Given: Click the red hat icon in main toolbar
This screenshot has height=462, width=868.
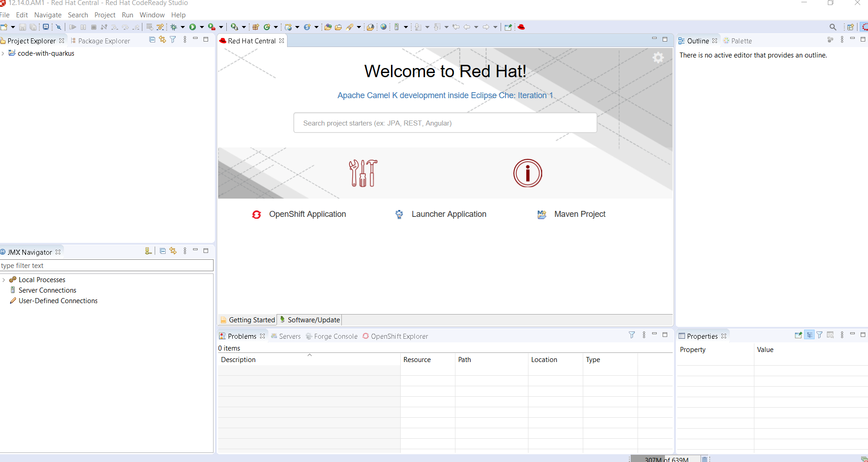Looking at the screenshot, I should 521,27.
